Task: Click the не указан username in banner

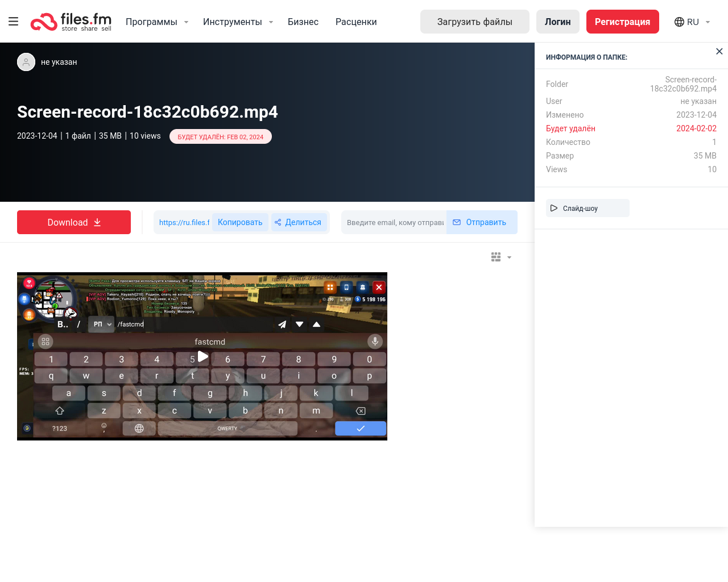Action: [59, 62]
